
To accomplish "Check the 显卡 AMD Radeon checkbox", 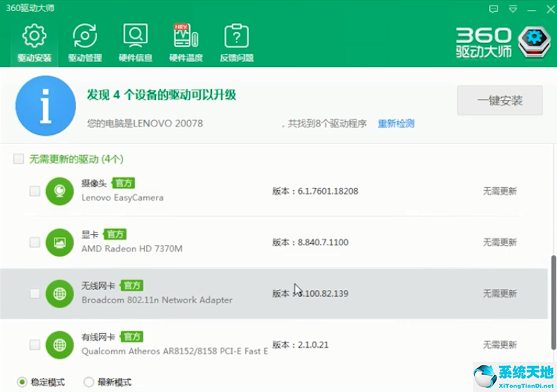I will tap(35, 242).
